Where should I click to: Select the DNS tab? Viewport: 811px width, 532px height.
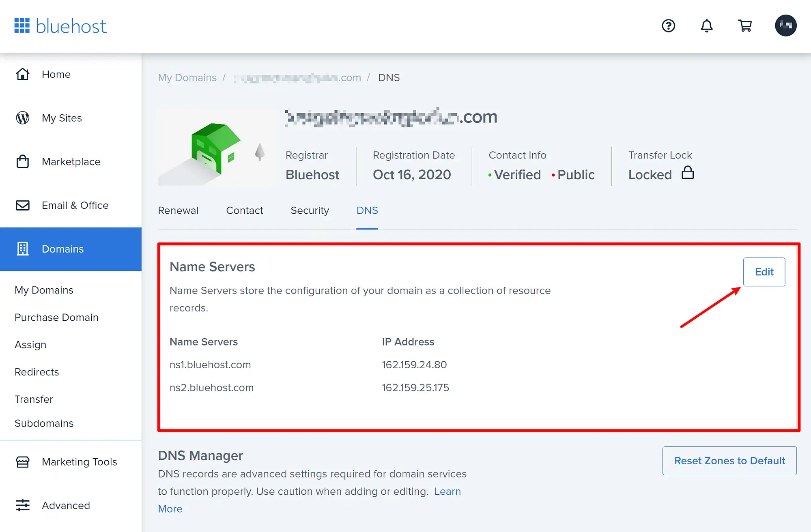coord(367,210)
